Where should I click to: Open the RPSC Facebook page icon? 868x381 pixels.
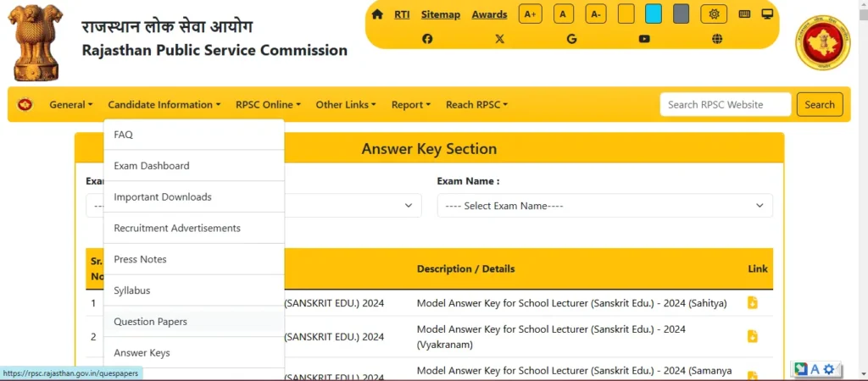coord(427,39)
